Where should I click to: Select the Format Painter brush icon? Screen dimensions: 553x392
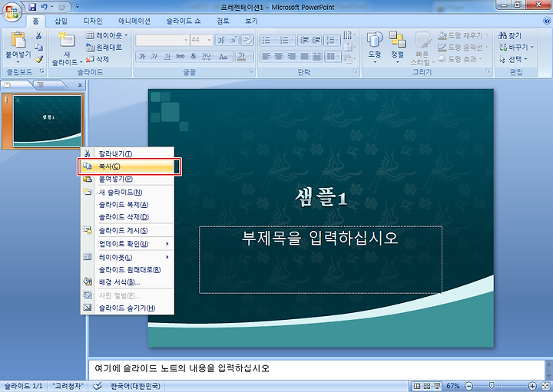39,59
